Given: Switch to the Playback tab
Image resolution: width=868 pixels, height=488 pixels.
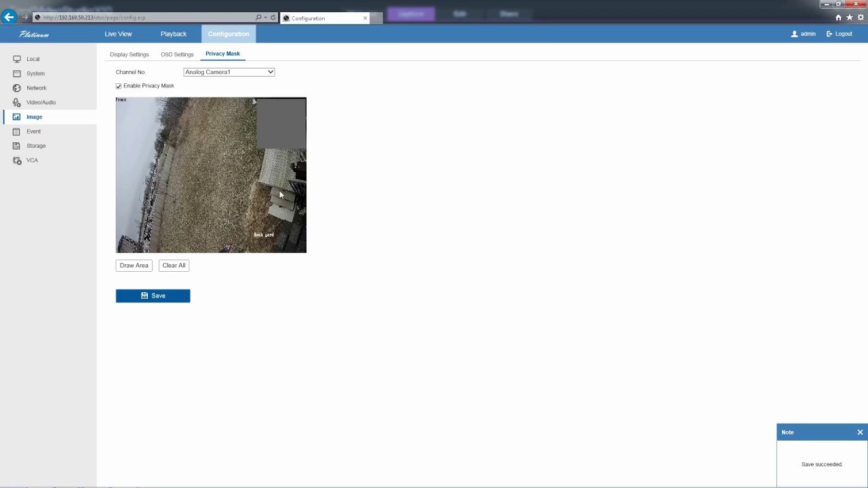Looking at the screenshot, I should point(174,34).
